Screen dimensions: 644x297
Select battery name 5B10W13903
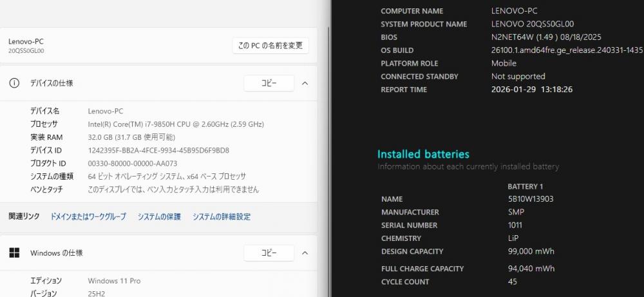coord(531,199)
